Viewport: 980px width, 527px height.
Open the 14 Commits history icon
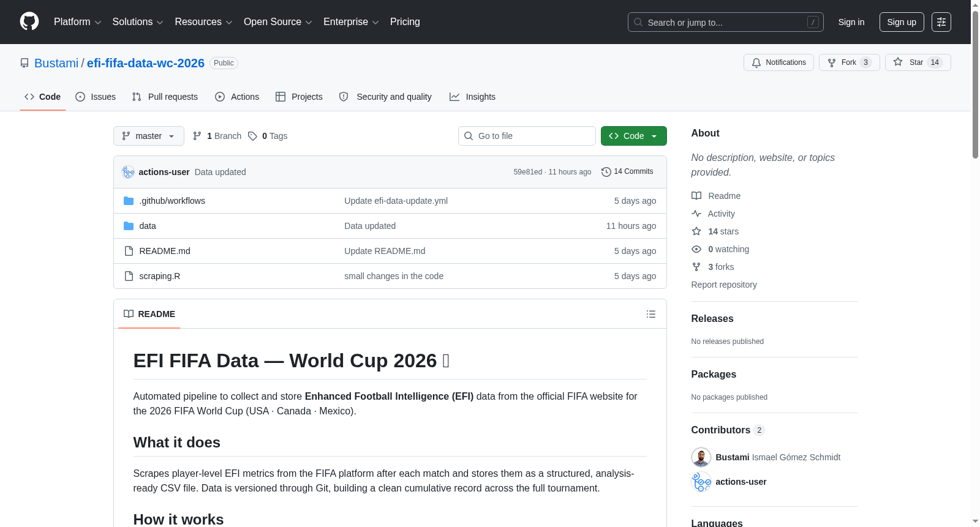606,172
